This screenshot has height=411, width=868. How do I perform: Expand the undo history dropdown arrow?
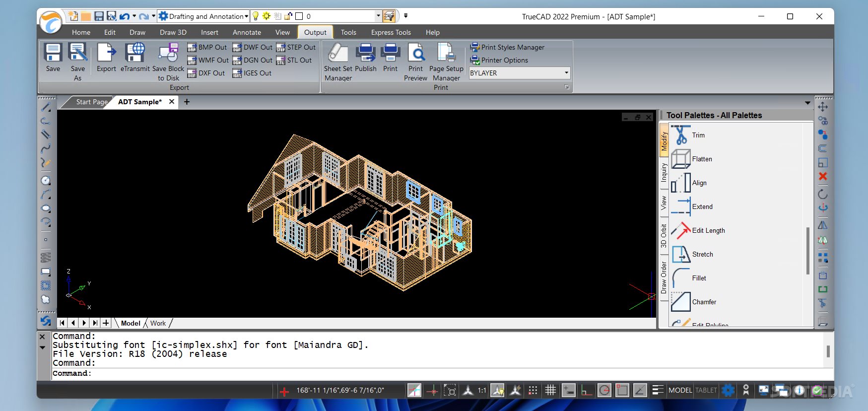[x=134, y=16]
